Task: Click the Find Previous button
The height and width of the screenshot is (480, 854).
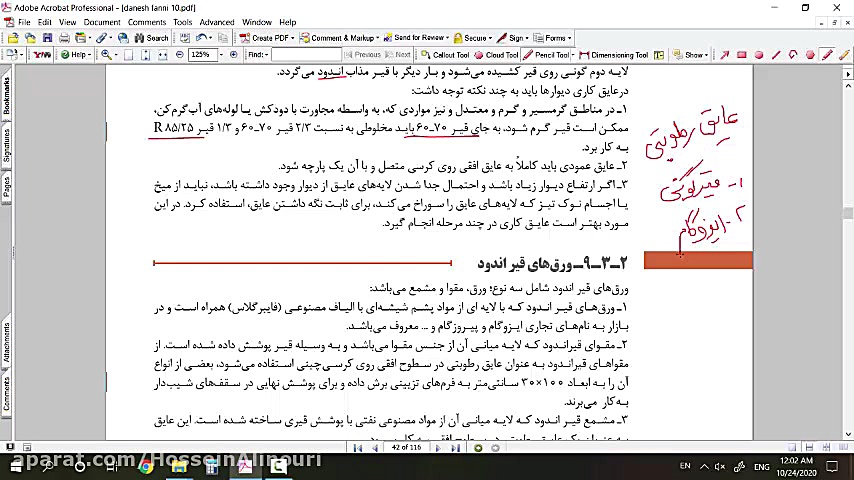Action: pyautogui.click(x=363, y=54)
